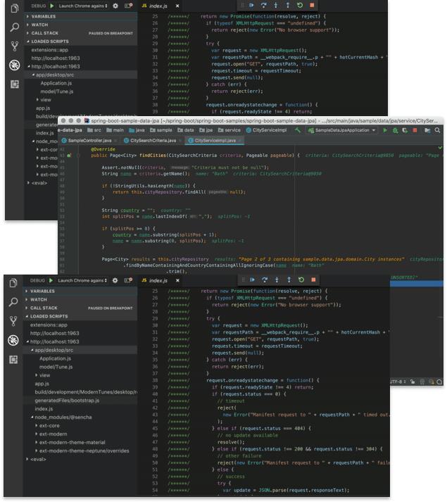The image size is (447, 504).
Task: Click Restart in the upper VS Code debug toolbar
Action: click(301, 5)
